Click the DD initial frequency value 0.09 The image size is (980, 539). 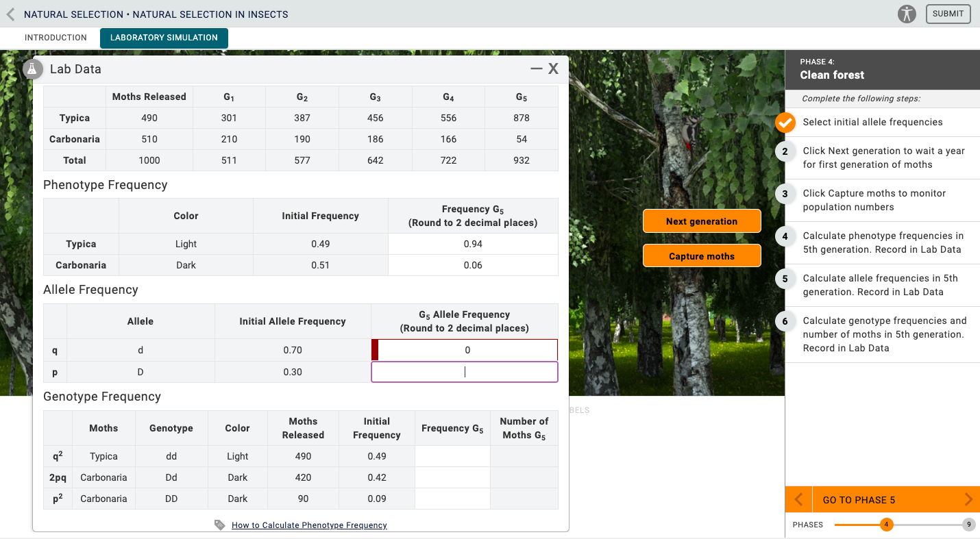[377, 499]
